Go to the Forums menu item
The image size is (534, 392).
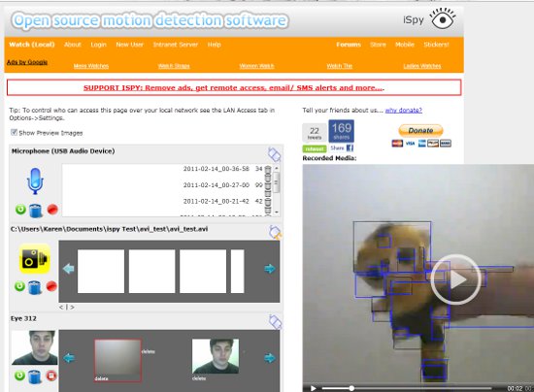pos(349,45)
